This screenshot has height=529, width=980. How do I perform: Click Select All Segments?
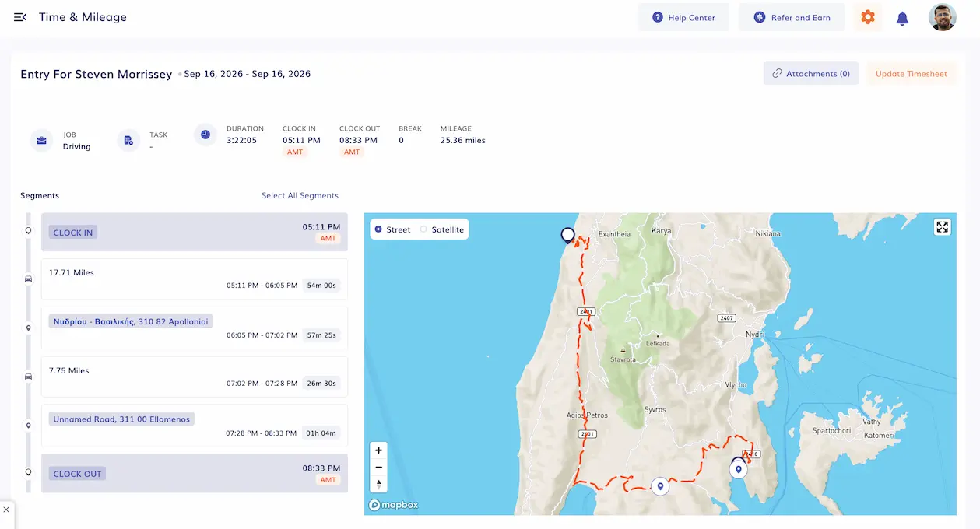300,195
